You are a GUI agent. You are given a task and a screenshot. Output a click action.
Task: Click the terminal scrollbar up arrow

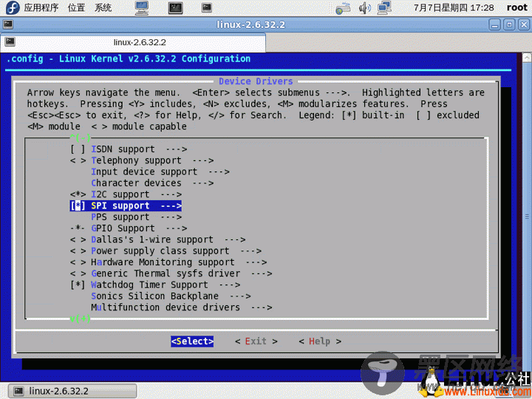527,58
